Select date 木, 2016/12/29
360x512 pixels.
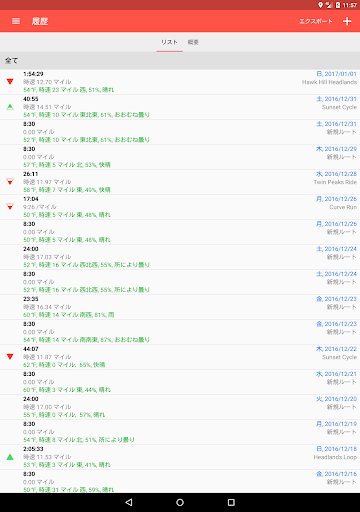click(x=336, y=149)
